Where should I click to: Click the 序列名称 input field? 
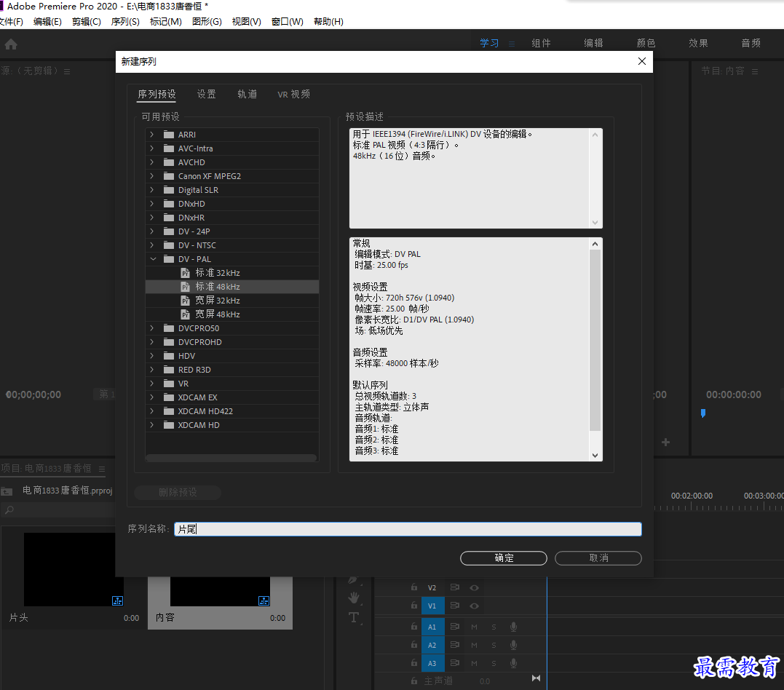pos(408,529)
